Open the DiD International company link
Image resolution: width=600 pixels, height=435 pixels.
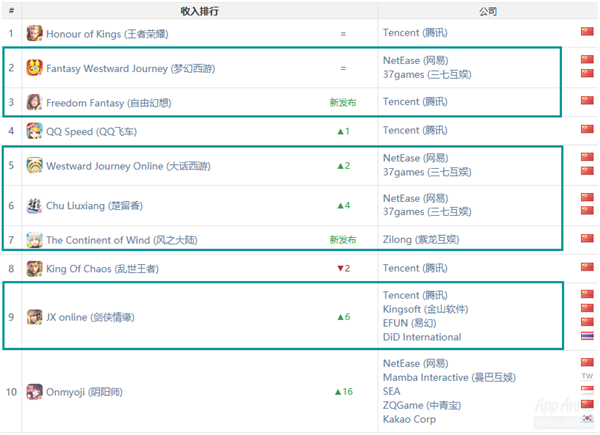click(422, 337)
